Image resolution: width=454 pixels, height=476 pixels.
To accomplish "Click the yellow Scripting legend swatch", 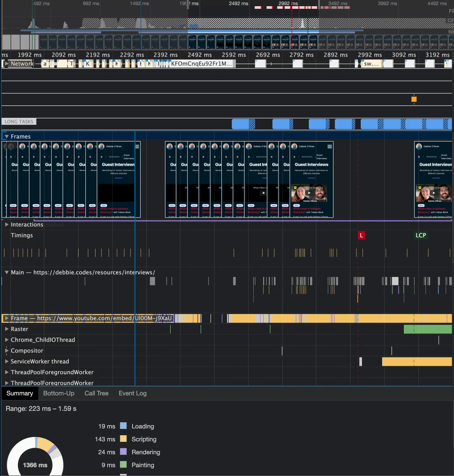I will 123,439.
